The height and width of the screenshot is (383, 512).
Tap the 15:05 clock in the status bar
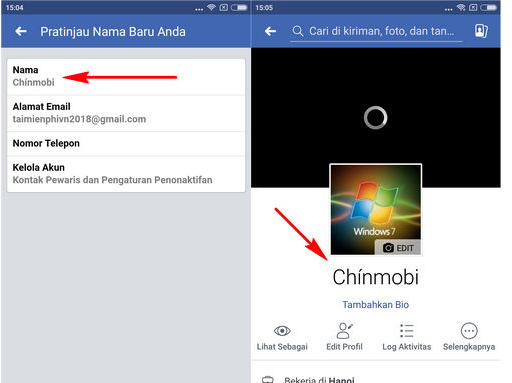[264, 7]
